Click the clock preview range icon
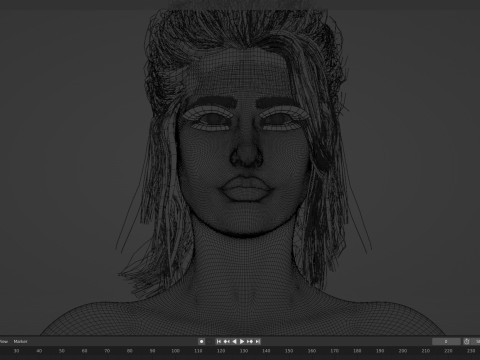Screen dimensions: 480x360 [466, 341]
